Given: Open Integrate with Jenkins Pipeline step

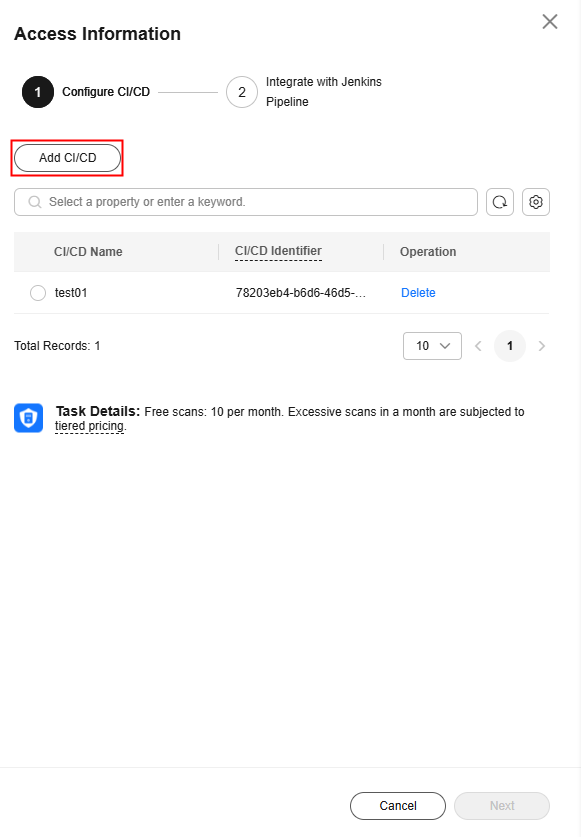Looking at the screenshot, I should [324, 92].
